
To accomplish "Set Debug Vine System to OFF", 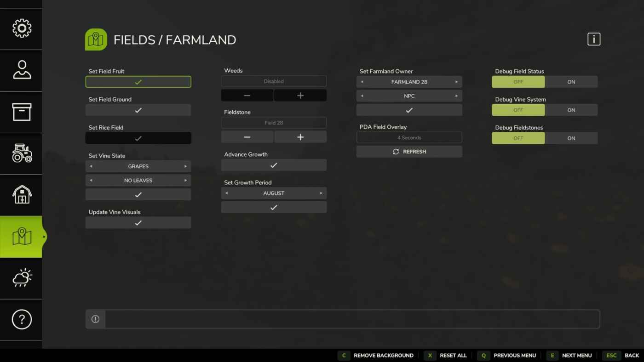I will (518, 110).
